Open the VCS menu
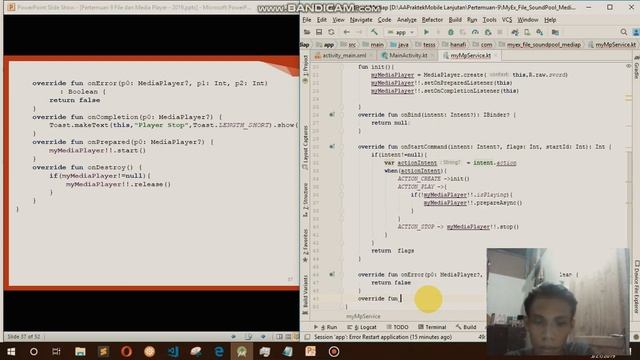640x360 pixels. pyautogui.click(x=507, y=20)
